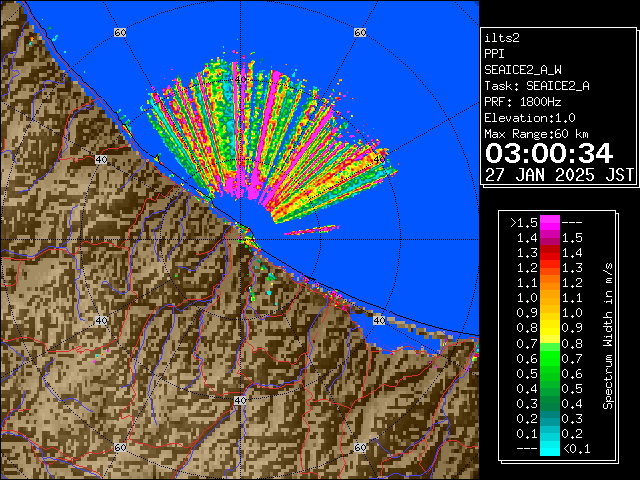Click the 'Task: SEAICE2_A' line
This screenshot has width=640, height=480.
(537, 86)
